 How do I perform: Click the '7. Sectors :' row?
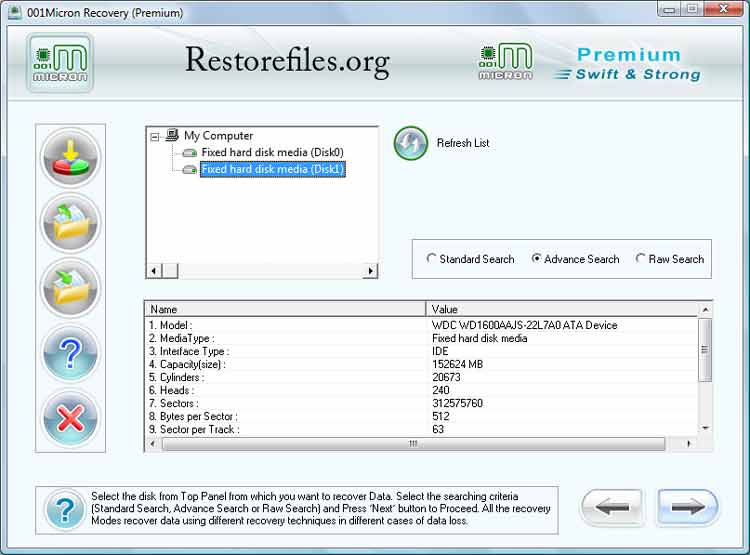pyautogui.click(x=421, y=403)
